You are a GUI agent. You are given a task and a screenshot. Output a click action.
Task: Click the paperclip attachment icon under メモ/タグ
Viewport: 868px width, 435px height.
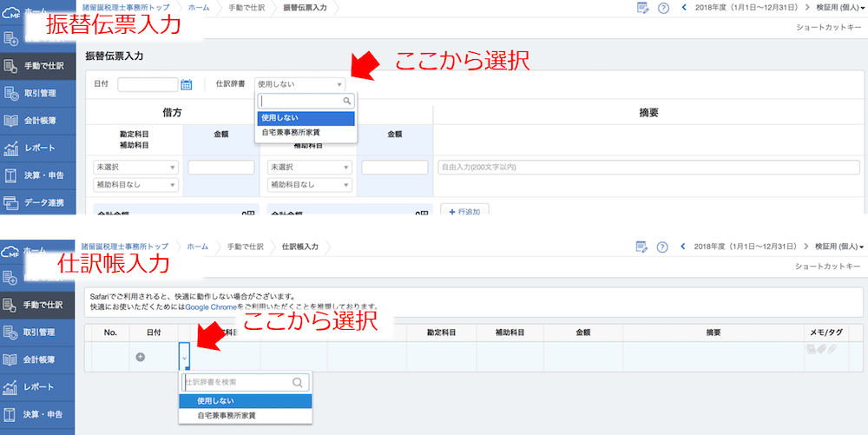[x=832, y=349]
